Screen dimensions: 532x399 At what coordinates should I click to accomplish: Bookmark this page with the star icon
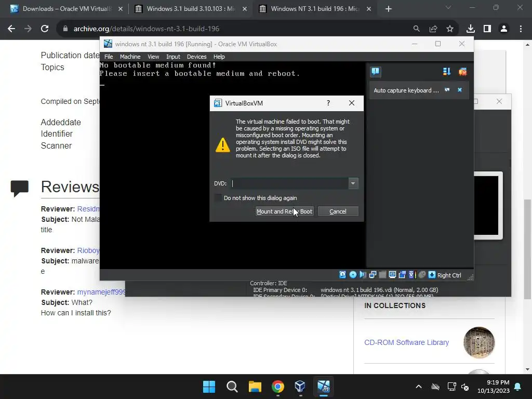[449, 29]
